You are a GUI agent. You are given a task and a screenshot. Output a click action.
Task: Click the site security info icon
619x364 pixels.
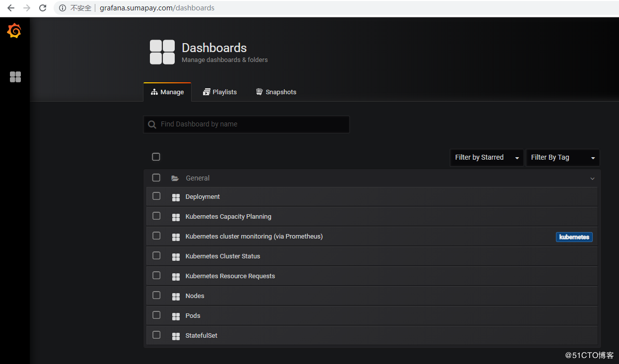click(63, 8)
